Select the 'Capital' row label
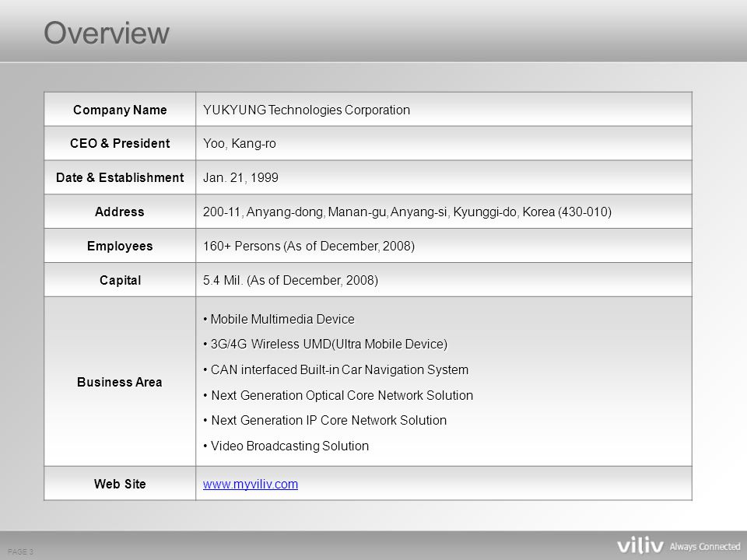 point(120,280)
